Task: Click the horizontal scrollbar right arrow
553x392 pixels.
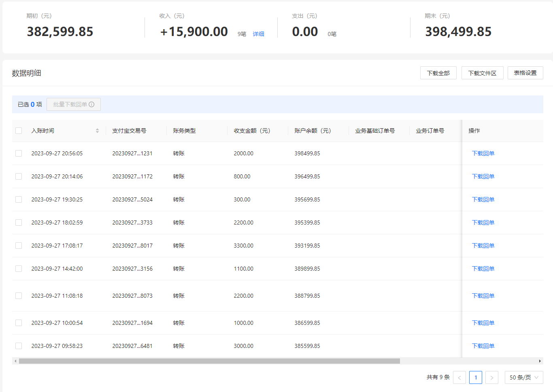Action: 540,361
